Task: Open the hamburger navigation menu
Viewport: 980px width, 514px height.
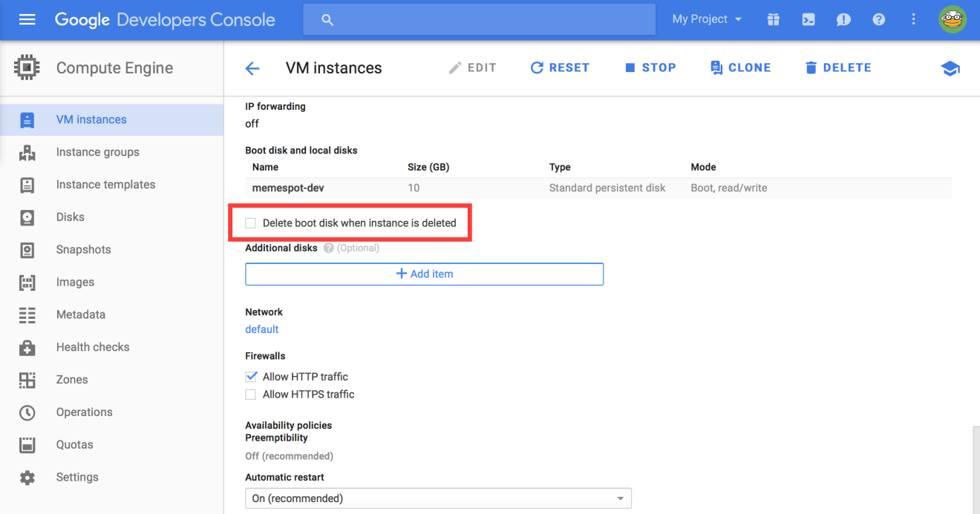Action: point(27,20)
